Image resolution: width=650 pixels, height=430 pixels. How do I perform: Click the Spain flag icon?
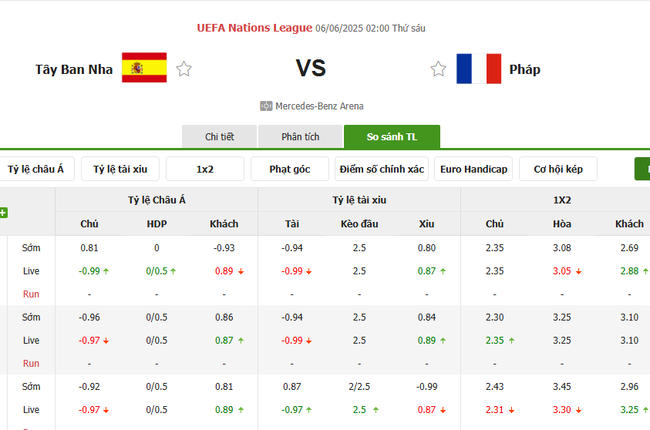point(144,68)
